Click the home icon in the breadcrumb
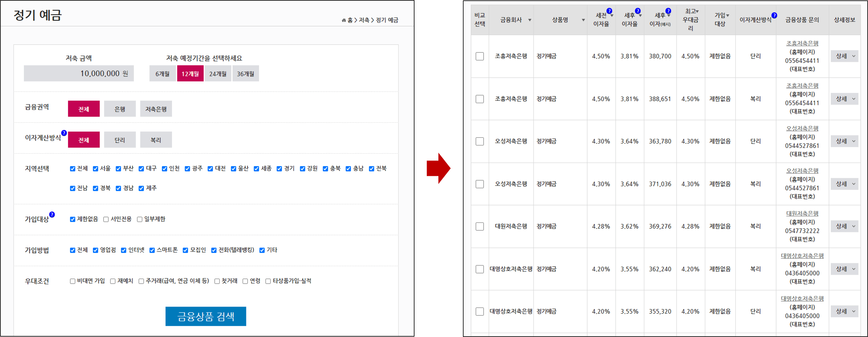The image size is (868, 337). [x=344, y=20]
